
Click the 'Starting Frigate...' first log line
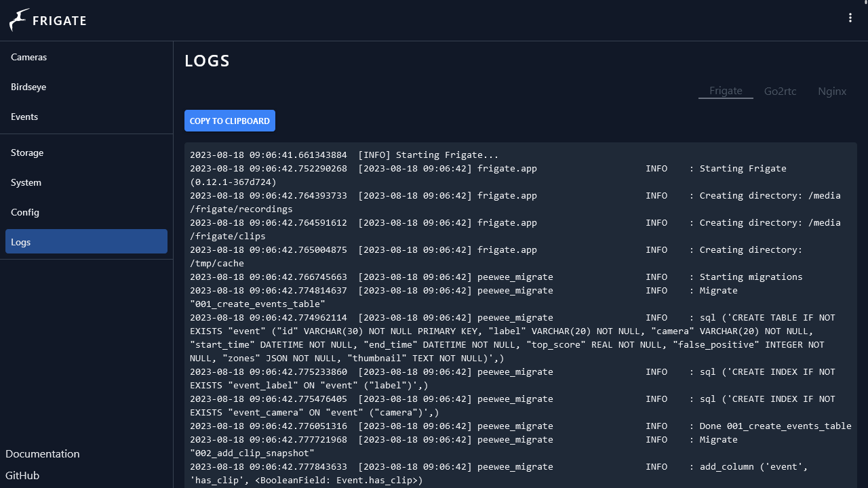pyautogui.click(x=344, y=155)
